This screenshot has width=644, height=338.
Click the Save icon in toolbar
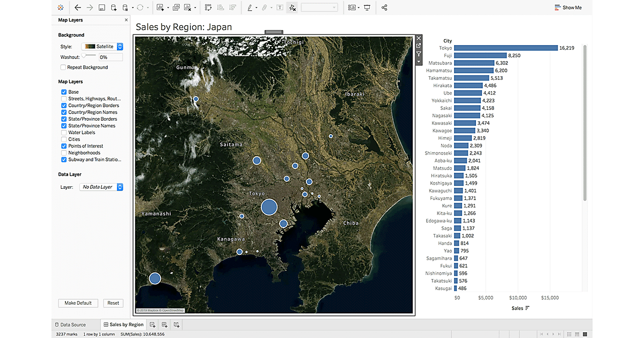tap(101, 8)
